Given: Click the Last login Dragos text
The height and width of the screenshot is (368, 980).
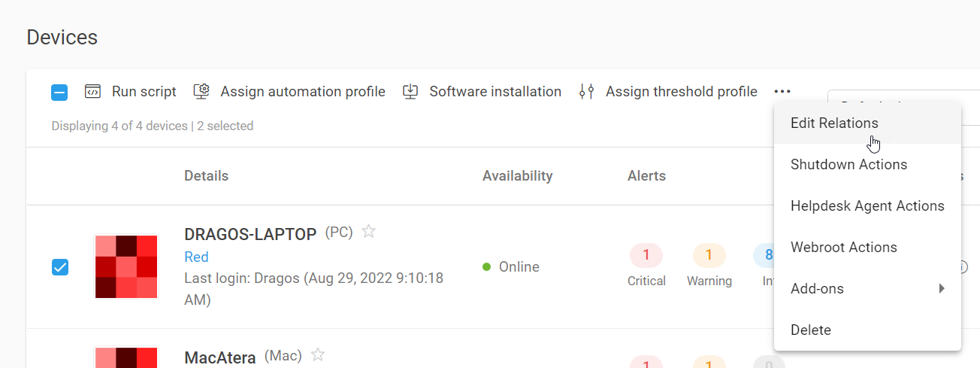Looking at the screenshot, I should (x=313, y=289).
